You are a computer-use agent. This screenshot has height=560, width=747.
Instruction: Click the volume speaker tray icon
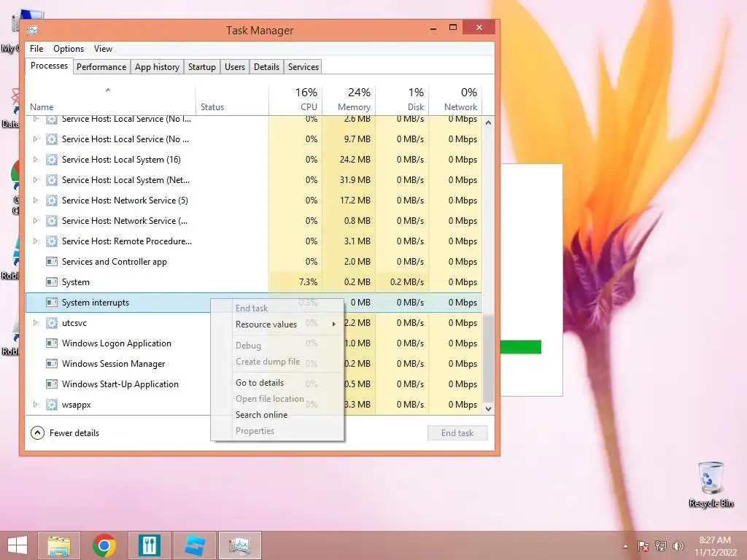point(678,546)
